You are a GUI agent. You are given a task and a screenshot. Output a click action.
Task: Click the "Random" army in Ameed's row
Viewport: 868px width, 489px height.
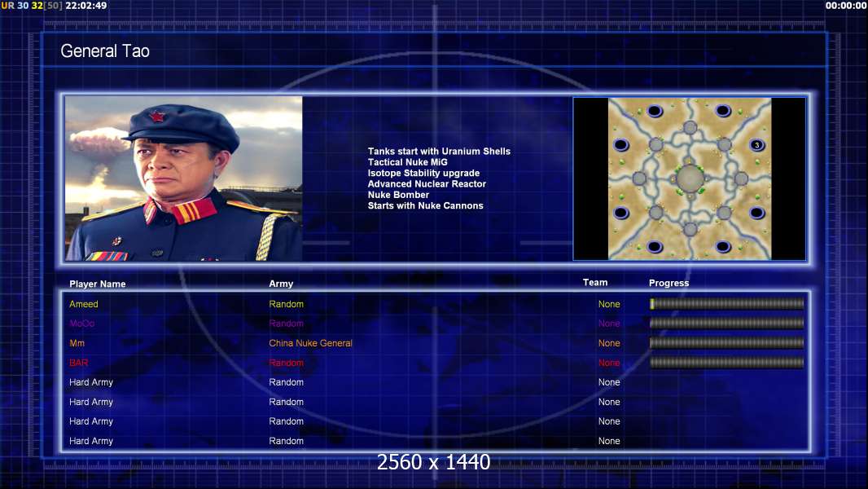[x=286, y=304]
